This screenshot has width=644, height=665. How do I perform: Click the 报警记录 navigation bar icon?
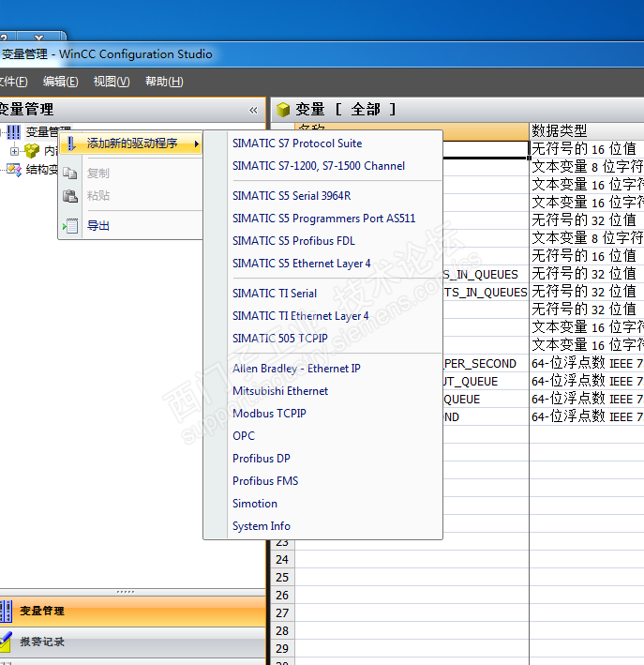click(5, 642)
